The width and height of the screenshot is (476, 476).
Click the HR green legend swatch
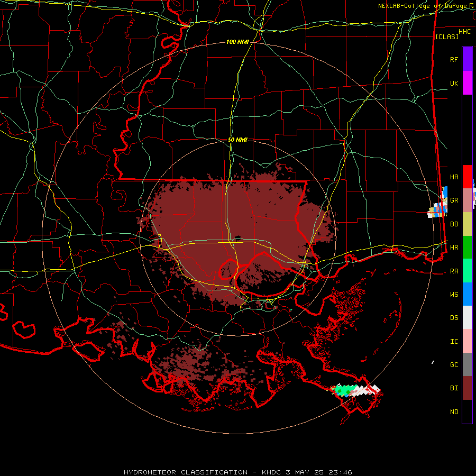coord(467,248)
